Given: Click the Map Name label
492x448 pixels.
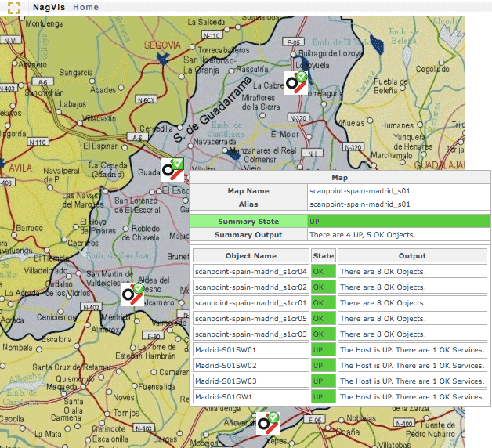Looking at the screenshot, I should (x=248, y=191).
